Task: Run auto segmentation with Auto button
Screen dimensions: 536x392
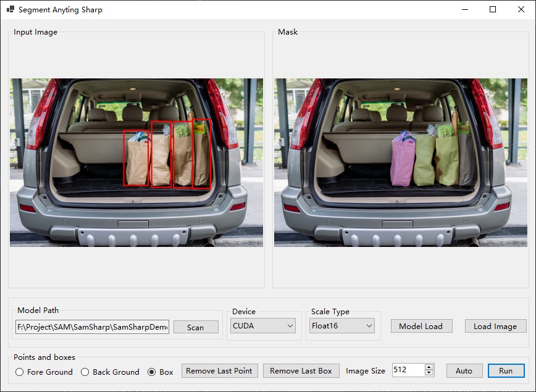Action: 464,371
